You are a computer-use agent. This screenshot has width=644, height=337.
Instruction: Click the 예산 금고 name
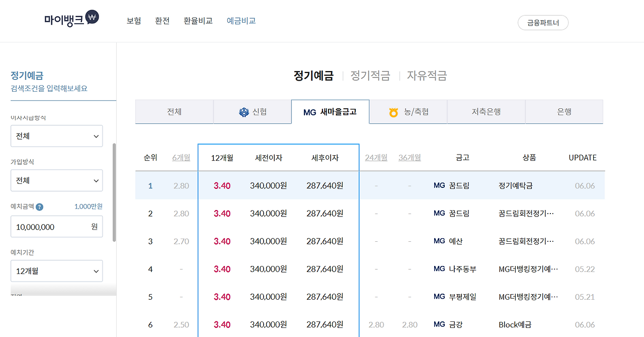point(456,241)
